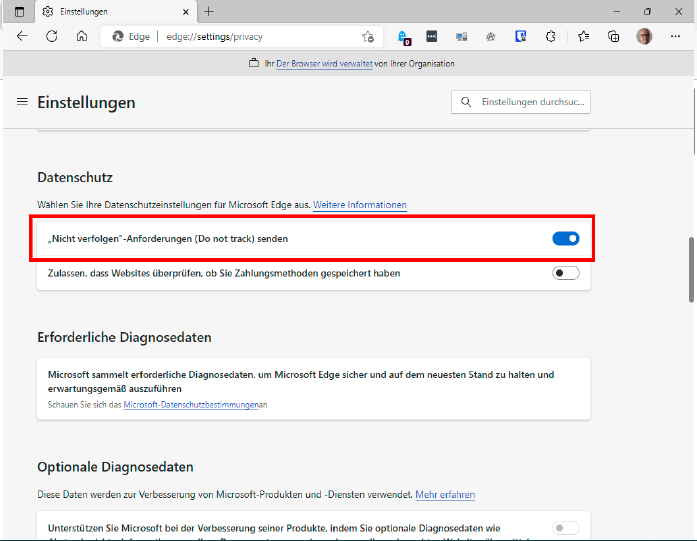This screenshot has height=541, width=697.
Task: Open Microsoft-Datenschutzbestimmungen link
Action: coord(191,405)
